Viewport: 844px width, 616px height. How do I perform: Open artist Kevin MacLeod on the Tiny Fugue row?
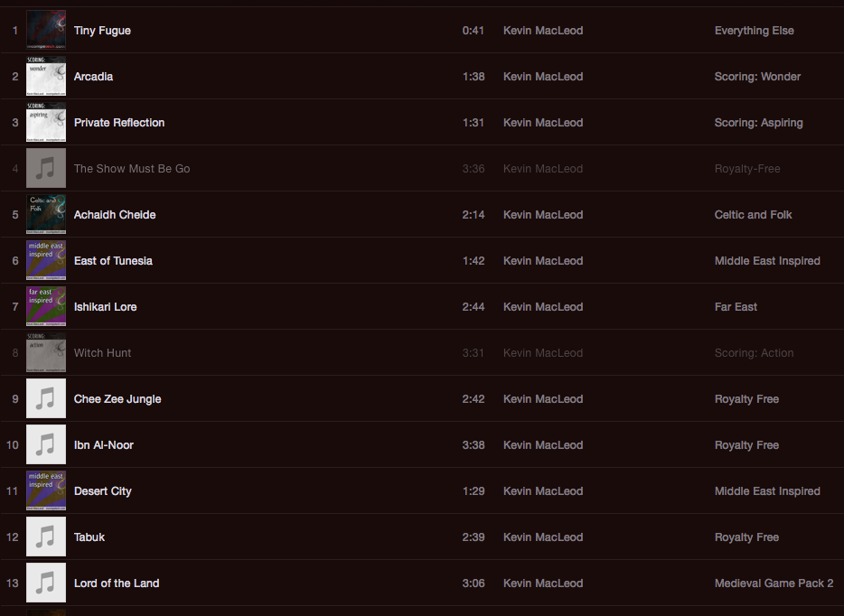click(543, 31)
